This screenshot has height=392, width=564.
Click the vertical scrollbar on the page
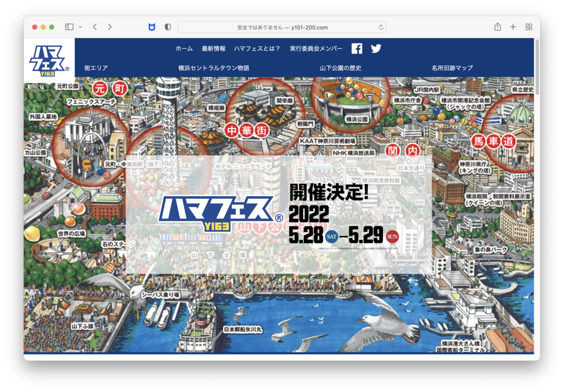(537, 66)
